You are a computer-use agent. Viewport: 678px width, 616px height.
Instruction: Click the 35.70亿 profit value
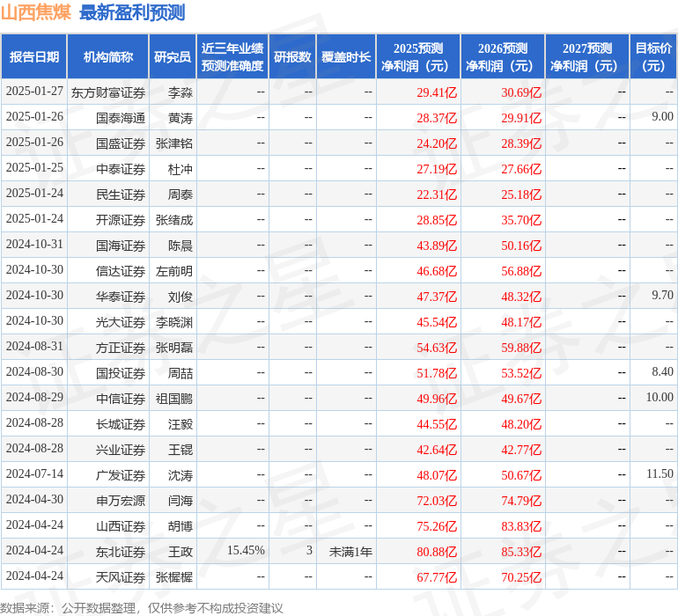point(521,220)
